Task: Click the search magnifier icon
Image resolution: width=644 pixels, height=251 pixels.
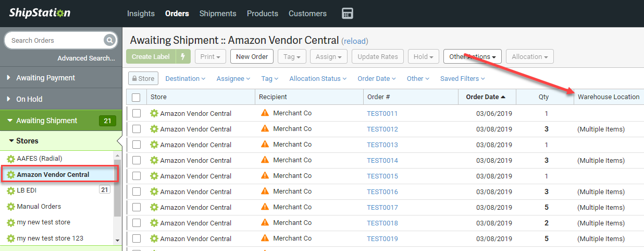Action: tap(109, 40)
